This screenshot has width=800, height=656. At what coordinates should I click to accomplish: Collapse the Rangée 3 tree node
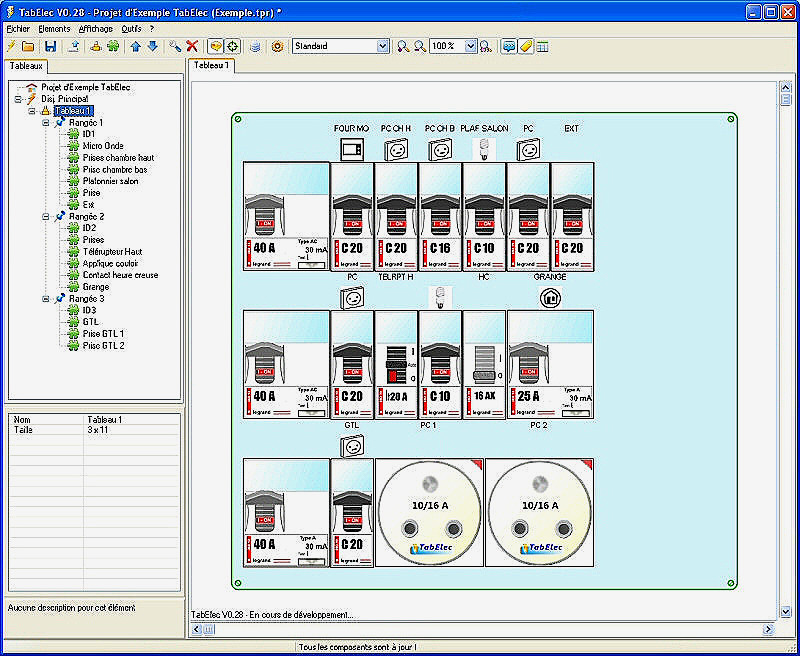[45, 298]
